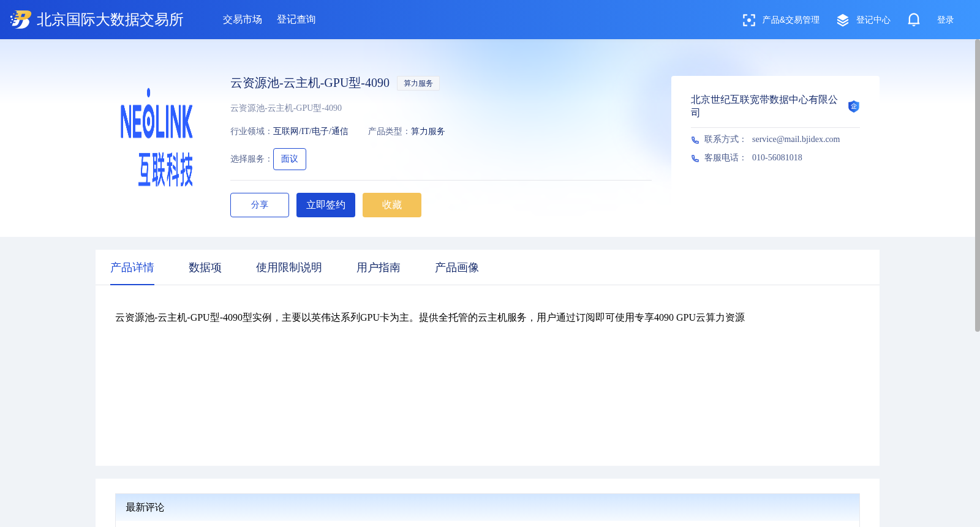This screenshot has height=527, width=980.
Task: Click the enterprise verified shield badge
Action: click(854, 107)
